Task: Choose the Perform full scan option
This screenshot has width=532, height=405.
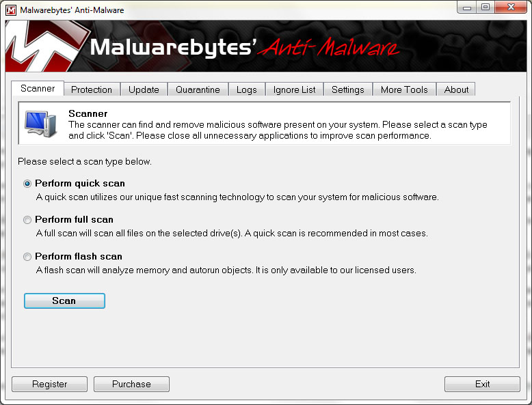Action: [27, 220]
